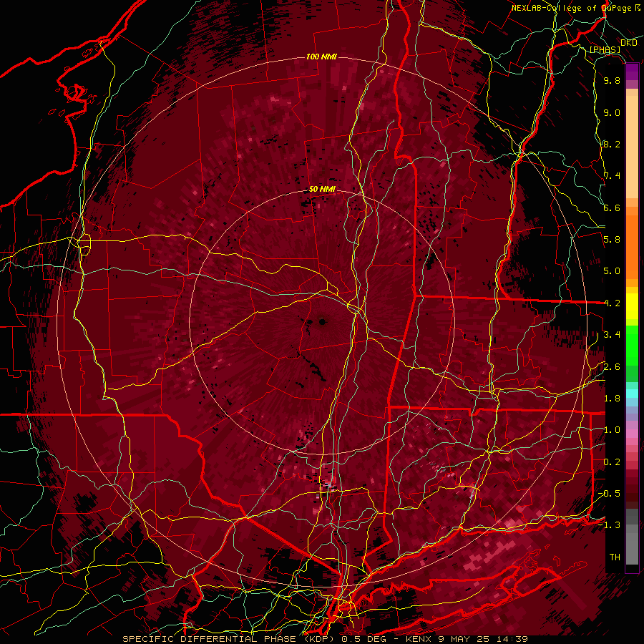Click the 1.8 legend value
Screen dimensions: 644x644
(612, 399)
